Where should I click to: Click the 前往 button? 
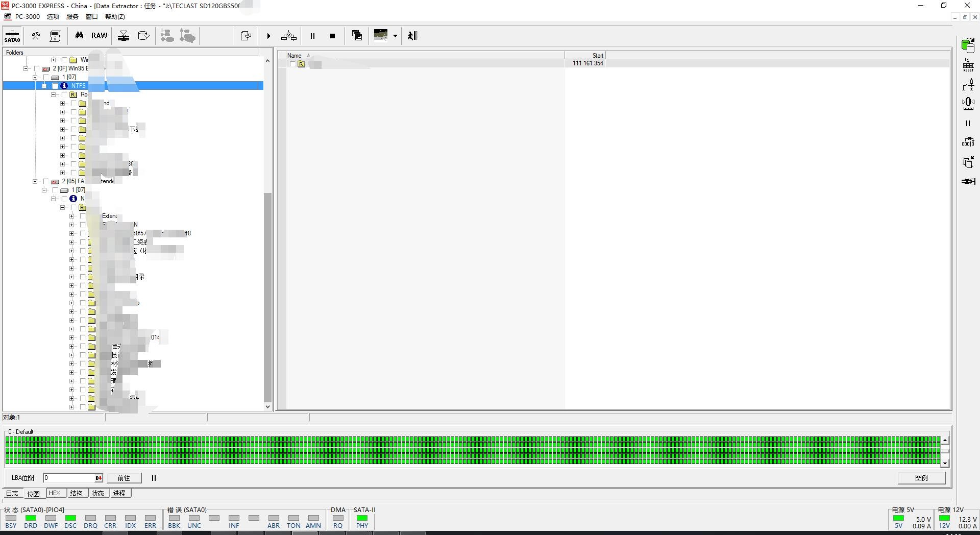[x=124, y=478]
